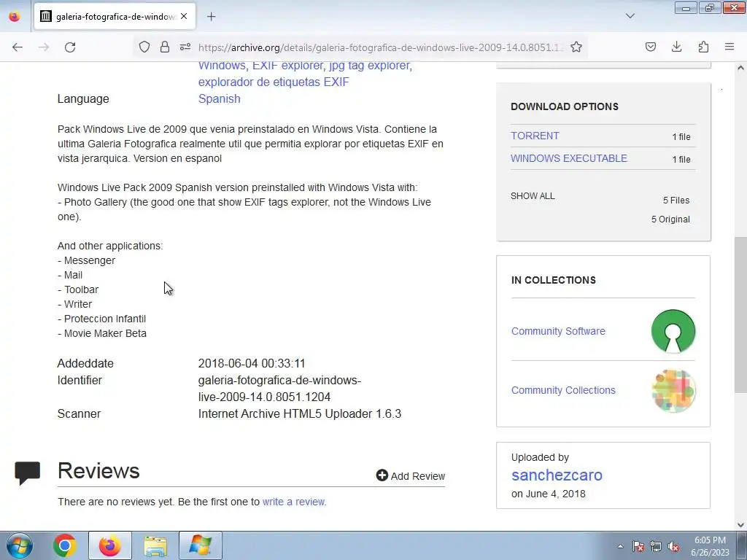747x560 pixels.
Task: Click the page scrollbar thumb
Action: (x=740, y=314)
